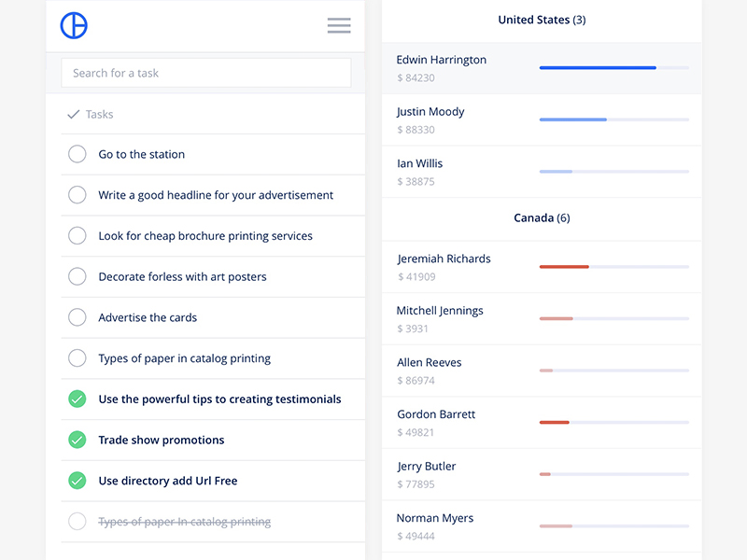
Task: Click the blue circular app logo
Action: click(74, 26)
